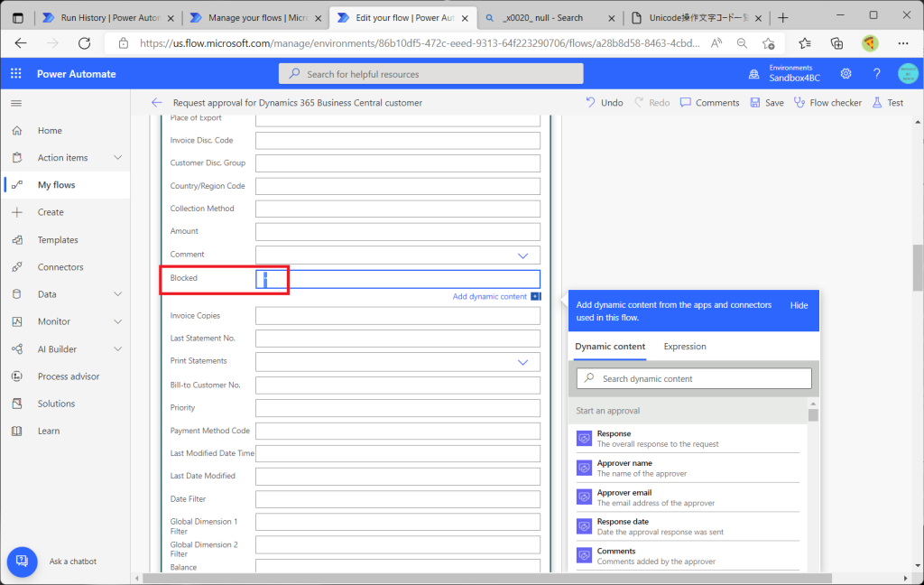Image resolution: width=924 pixels, height=585 pixels.
Task: Click the Create plus icon
Action: 17,212
